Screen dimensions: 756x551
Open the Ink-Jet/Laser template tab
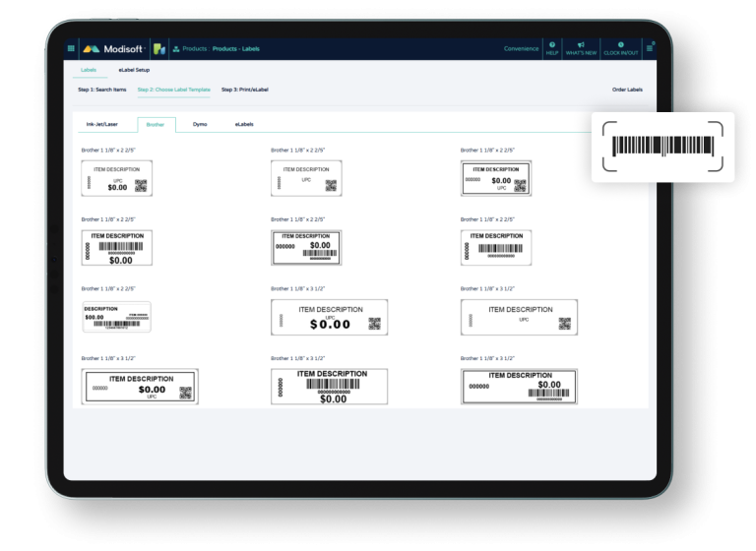click(102, 125)
